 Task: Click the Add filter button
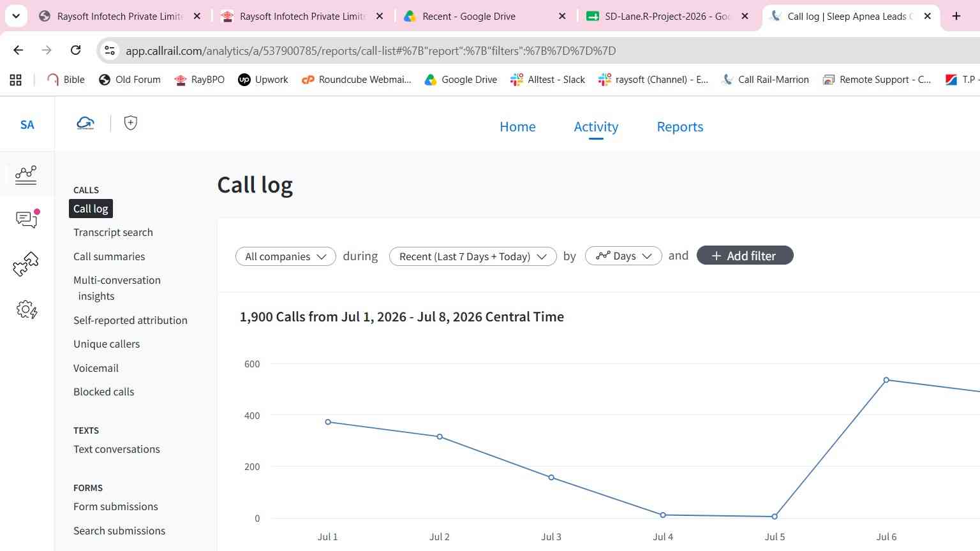[x=745, y=256]
